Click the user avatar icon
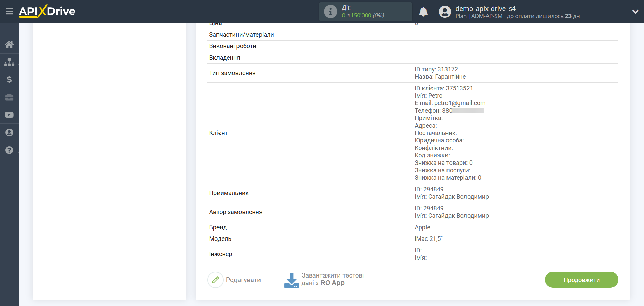The height and width of the screenshot is (306, 644). pos(445,12)
